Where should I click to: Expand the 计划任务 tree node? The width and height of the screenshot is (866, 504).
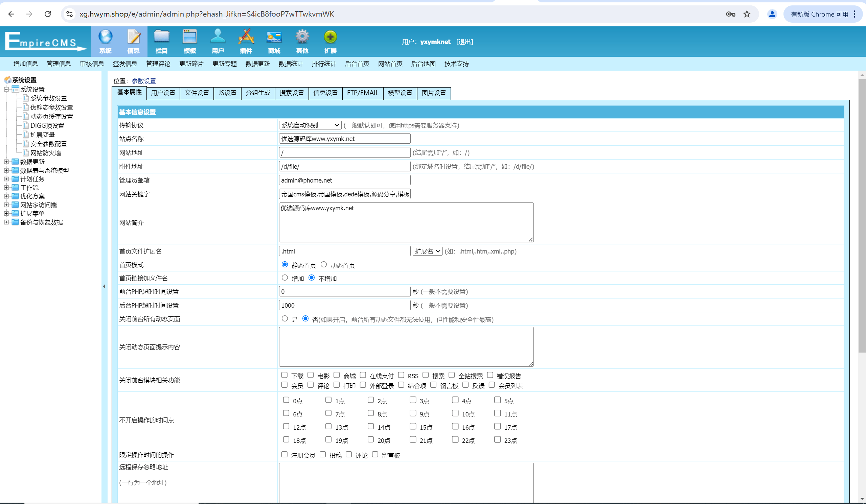[6, 179]
